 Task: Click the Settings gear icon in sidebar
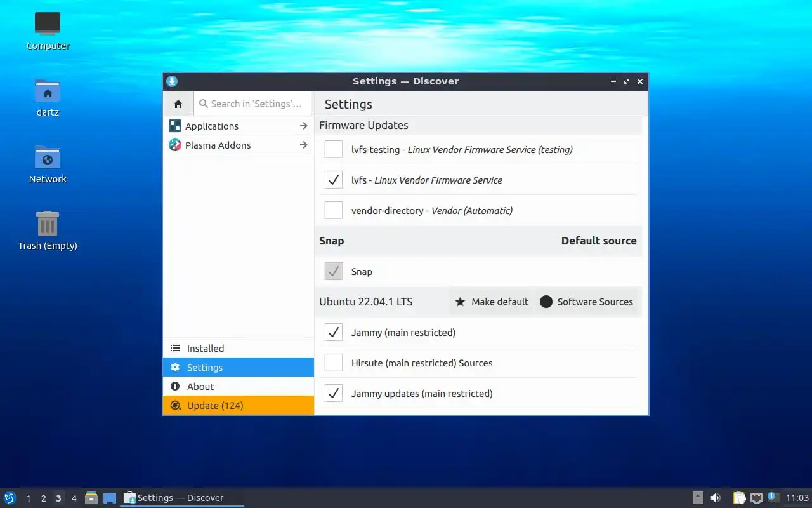click(x=175, y=367)
